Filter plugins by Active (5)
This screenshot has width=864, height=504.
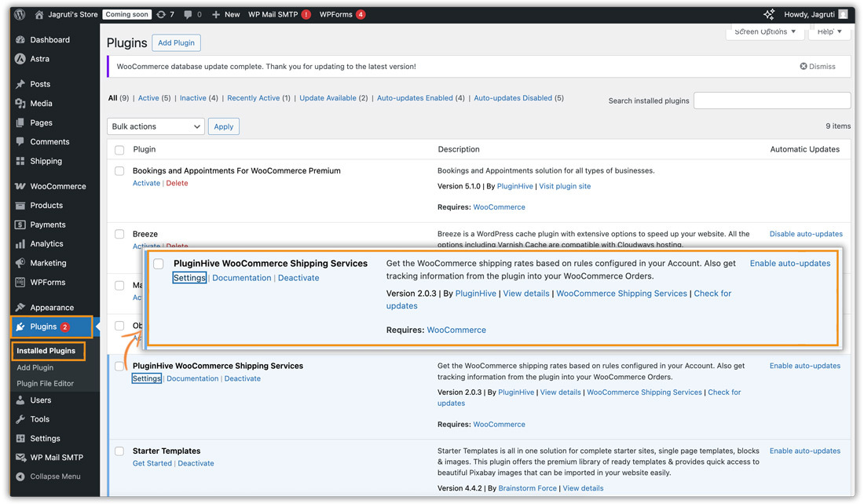pyautogui.click(x=154, y=98)
